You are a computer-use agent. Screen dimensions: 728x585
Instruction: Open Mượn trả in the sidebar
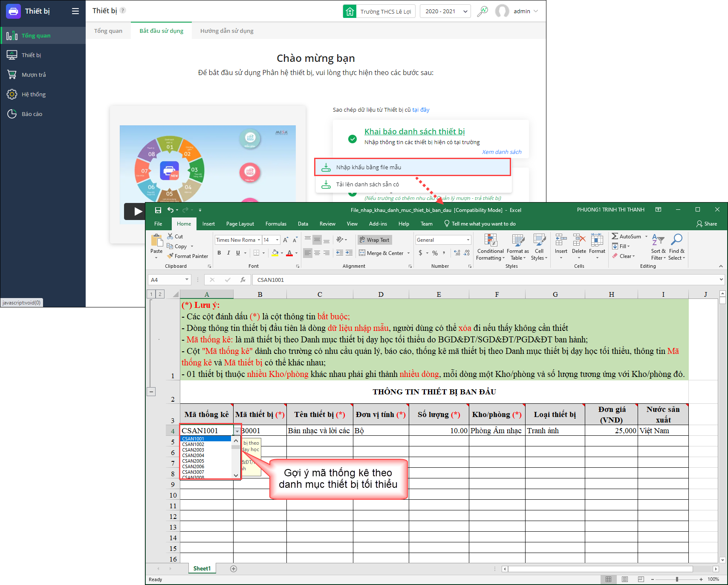34,75
